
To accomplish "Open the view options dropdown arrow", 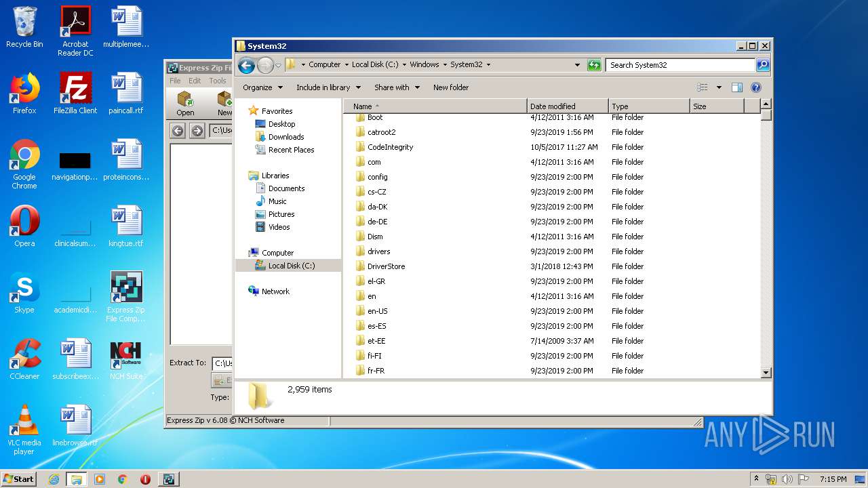I will tap(719, 87).
